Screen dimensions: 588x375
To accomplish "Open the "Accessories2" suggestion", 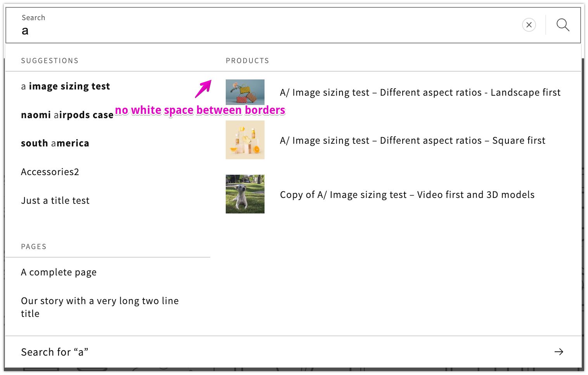I will click(50, 172).
